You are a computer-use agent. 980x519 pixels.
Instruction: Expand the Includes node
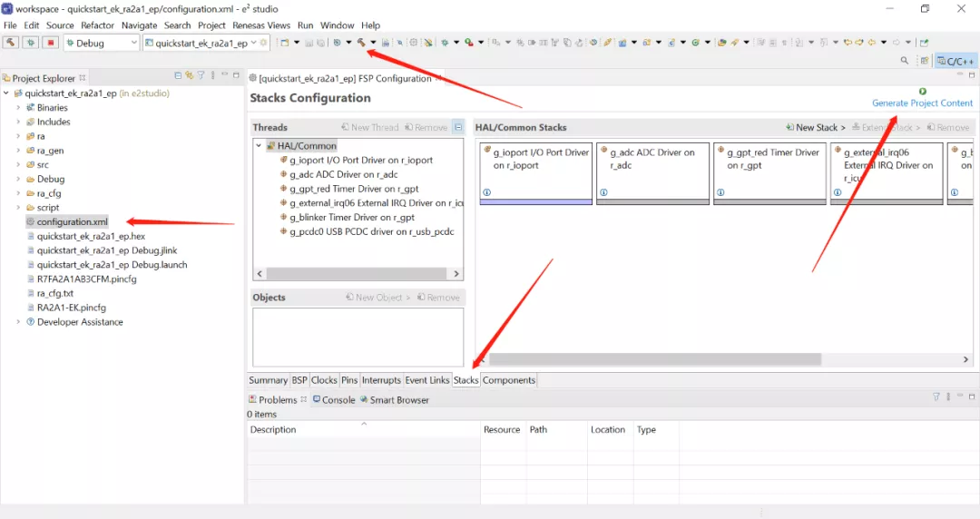pos(18,122)
